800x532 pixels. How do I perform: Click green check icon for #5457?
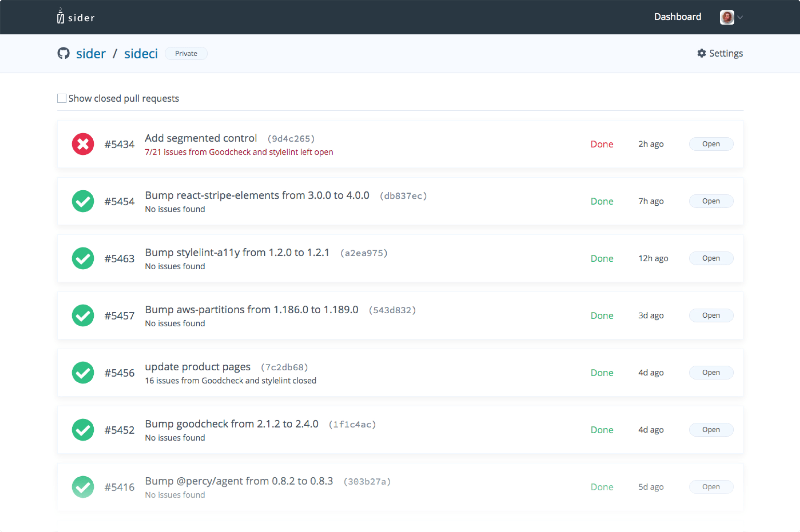(x=83, y=315)
